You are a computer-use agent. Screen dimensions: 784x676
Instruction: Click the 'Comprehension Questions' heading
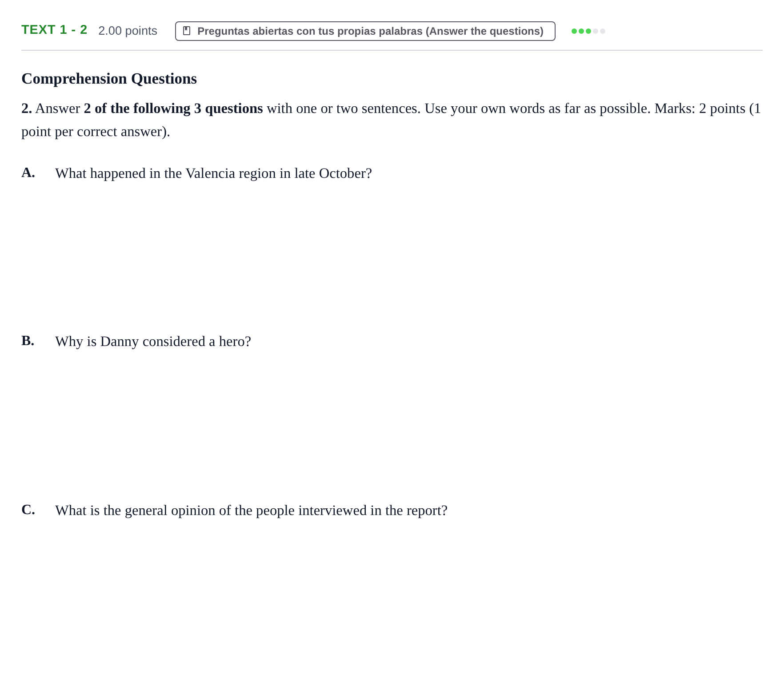(x=109, y=79)
